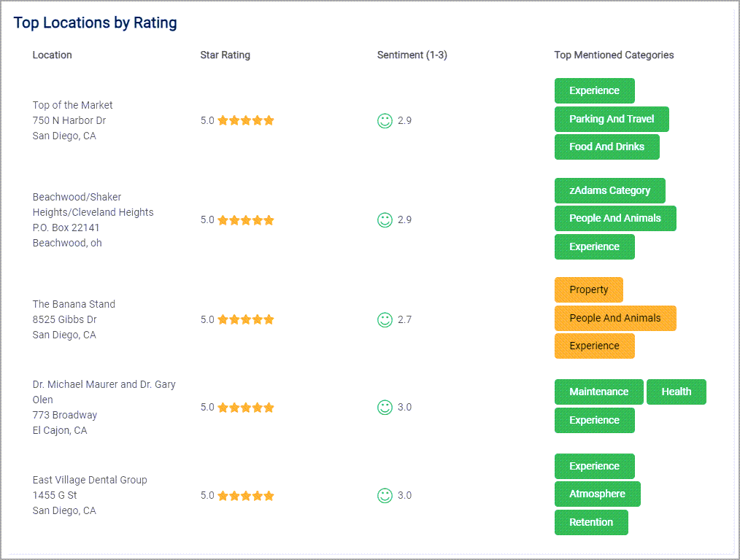Select the Atmosphere tag under East Village Dental Group

pos(597,494)
